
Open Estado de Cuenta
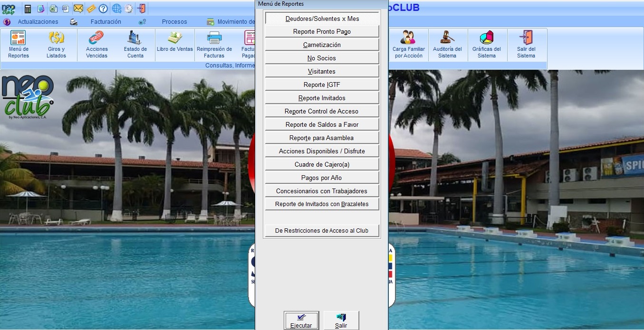coord(135,45)
